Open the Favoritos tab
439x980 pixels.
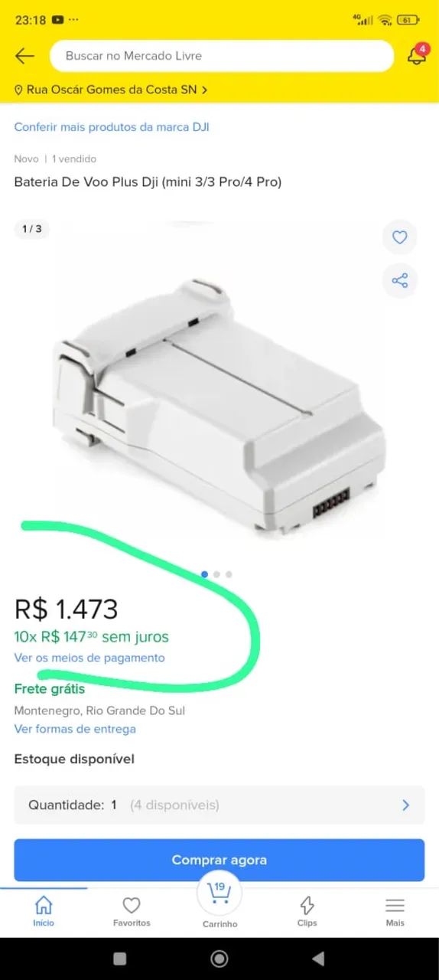[x=132, y=910]
